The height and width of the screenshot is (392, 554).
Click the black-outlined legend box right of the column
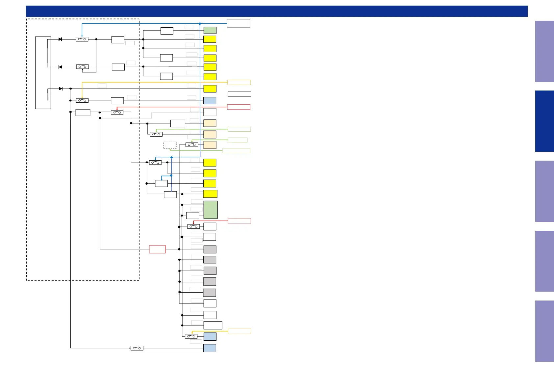pos(239,94)
